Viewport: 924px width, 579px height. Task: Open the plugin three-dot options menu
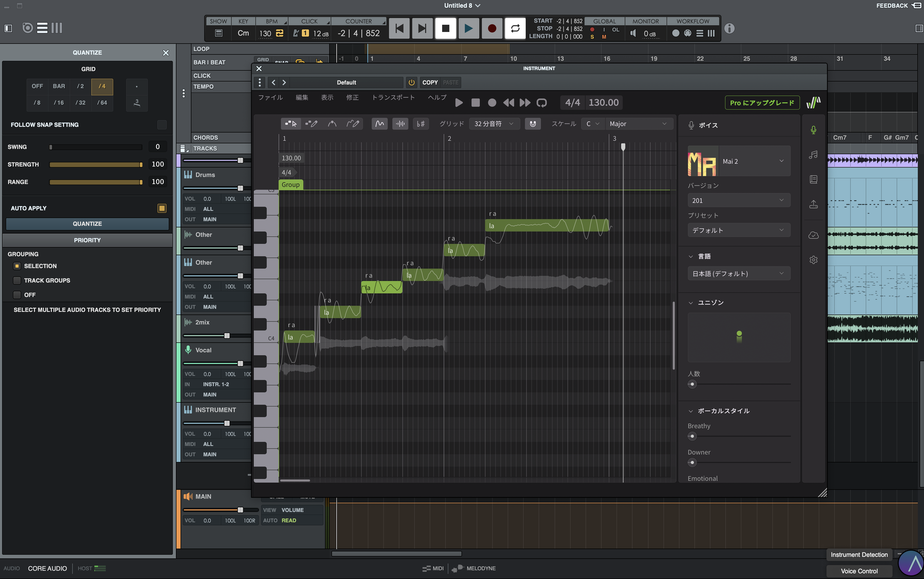(259, 83)
